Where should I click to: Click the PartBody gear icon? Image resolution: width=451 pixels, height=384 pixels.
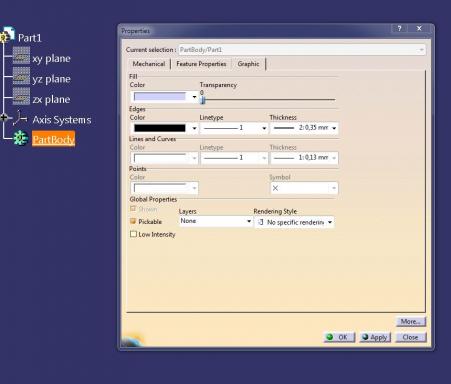(x=20, y=138)
